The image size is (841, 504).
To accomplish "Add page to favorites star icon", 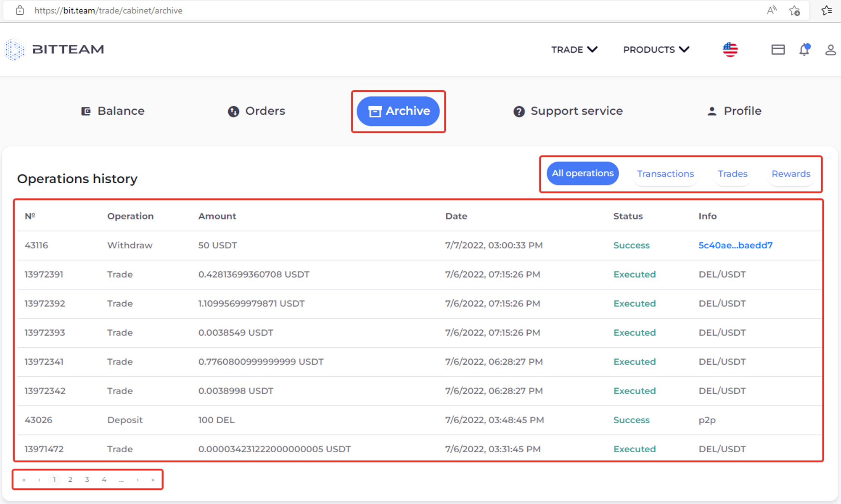I will (794, 10).
